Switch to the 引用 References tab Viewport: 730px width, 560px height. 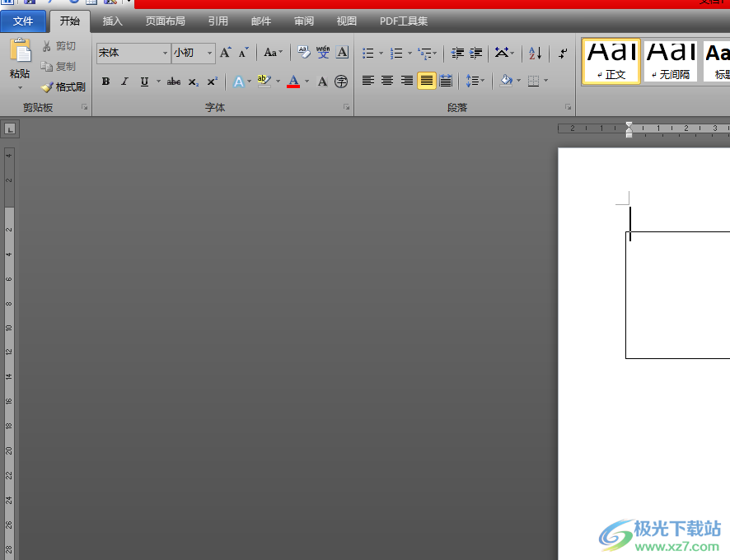(218, 21)
